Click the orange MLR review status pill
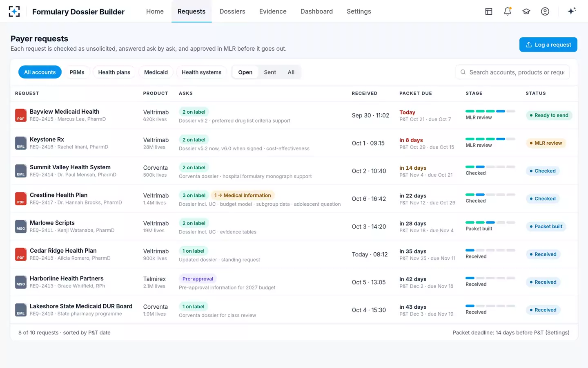 (x=546, y=143)
